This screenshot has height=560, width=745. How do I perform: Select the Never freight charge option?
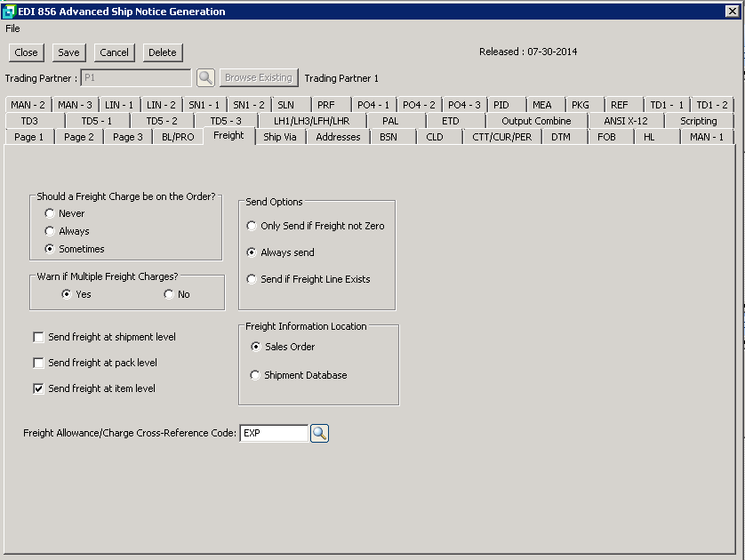click(50, 213)
